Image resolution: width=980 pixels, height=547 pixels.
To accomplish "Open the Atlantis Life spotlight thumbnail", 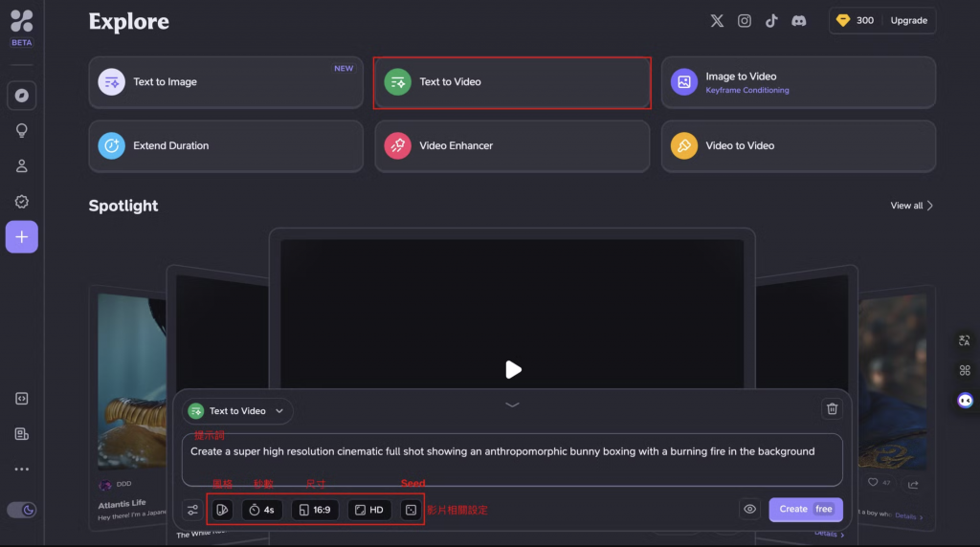I will click(x=132, y=381).
